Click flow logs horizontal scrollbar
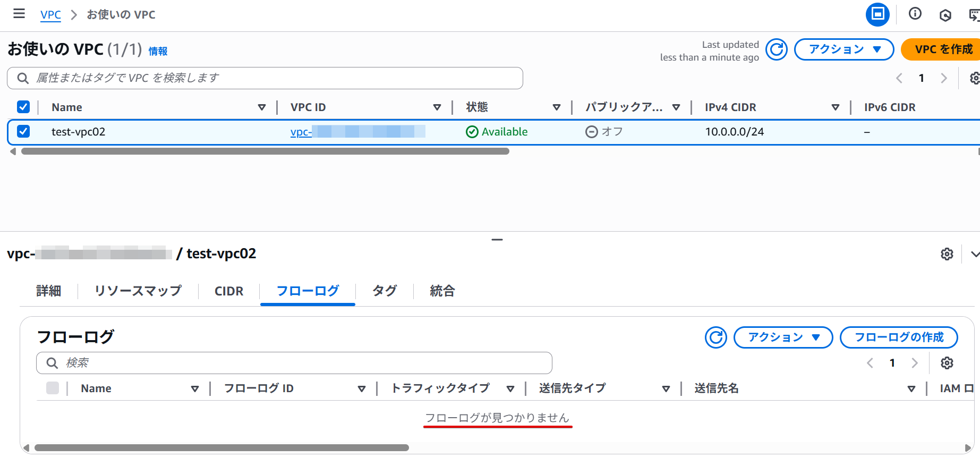This screenshot has width=980, height=457. coord(221,448)
